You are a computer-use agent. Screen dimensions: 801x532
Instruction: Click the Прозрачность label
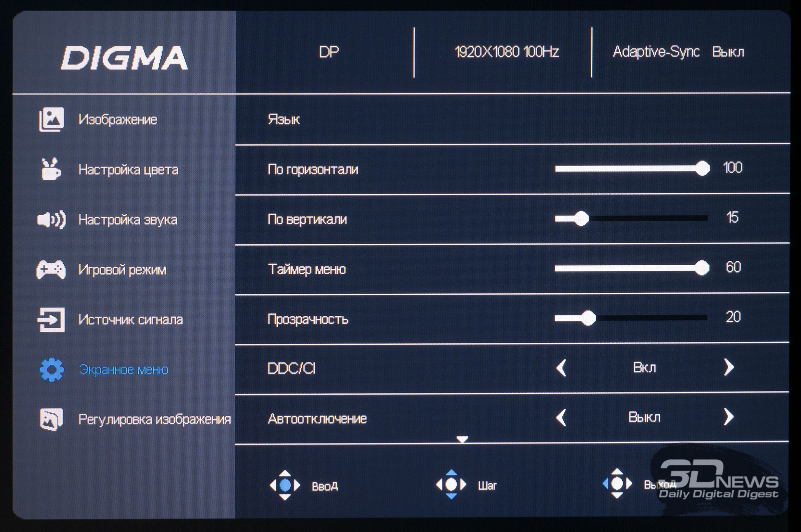[x=308, y=319]
